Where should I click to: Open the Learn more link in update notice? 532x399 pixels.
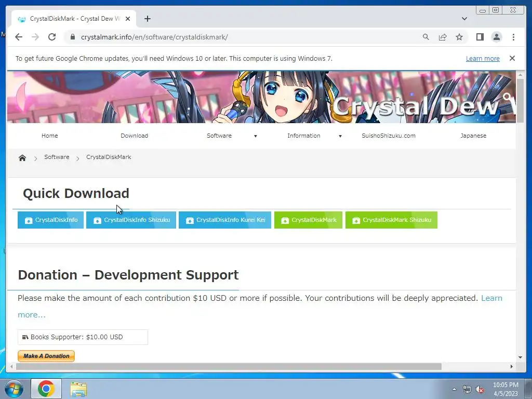(483, 58)
